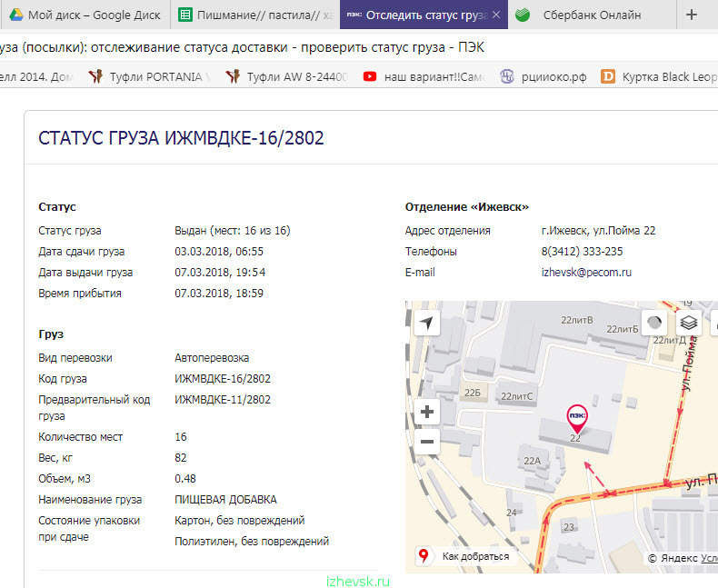Click the Google Sheets tab icon
The image size is (718, 588).
[184, 15]
